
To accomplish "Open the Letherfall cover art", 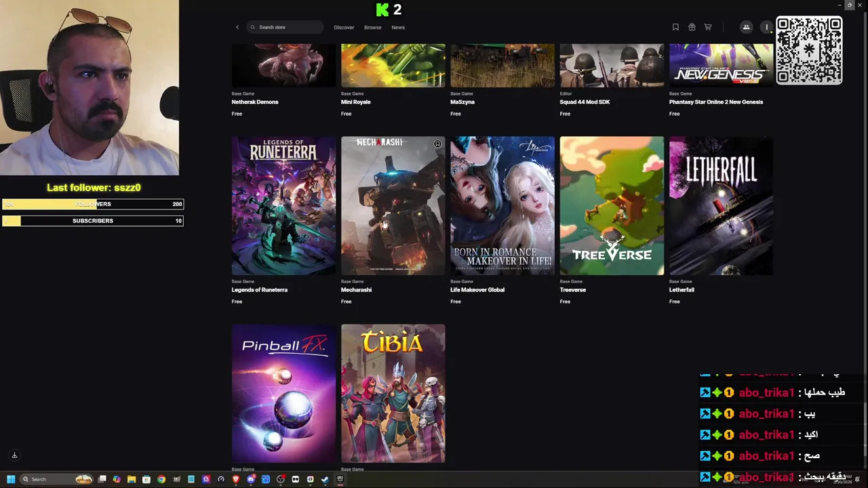I will [x=721, y=206].
